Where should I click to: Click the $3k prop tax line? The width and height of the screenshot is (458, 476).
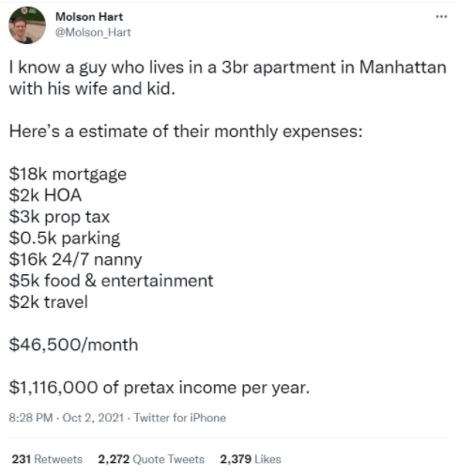click(x=59, y=217)
